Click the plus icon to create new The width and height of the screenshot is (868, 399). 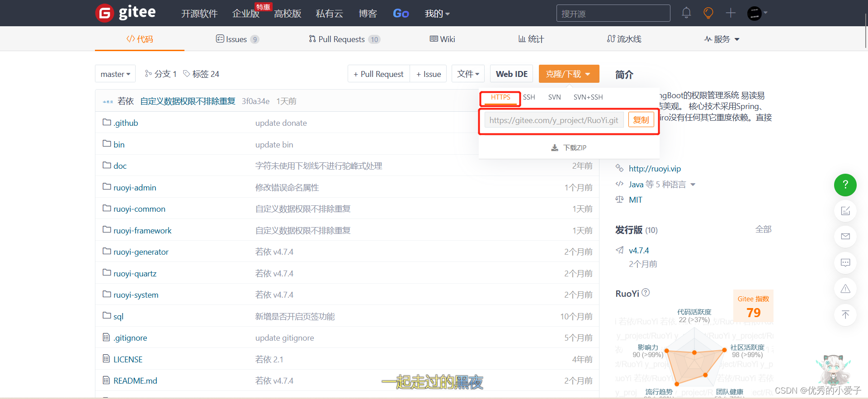731,13
